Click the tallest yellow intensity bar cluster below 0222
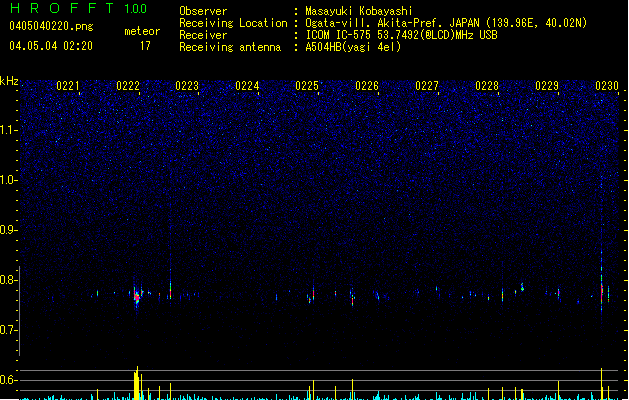 pyautogui.click(x=138, y=383)
